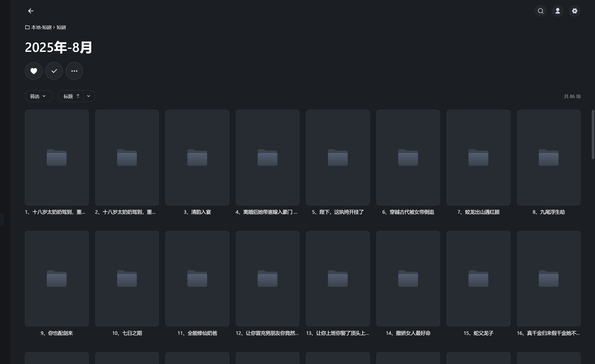
Task: Open the 8、九尾浮生劫 folder icon
Action: click(x=548, y=157)
